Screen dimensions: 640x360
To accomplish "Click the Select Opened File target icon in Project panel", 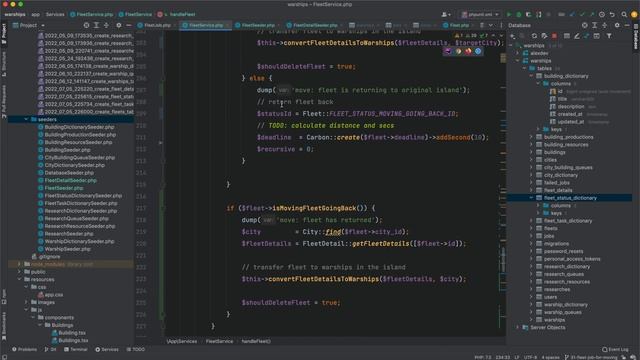I will [86, 25].
